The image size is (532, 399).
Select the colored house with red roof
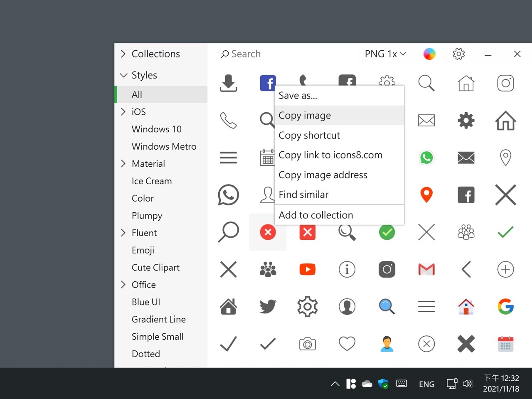pyautogui.click(x=466, y=306)
